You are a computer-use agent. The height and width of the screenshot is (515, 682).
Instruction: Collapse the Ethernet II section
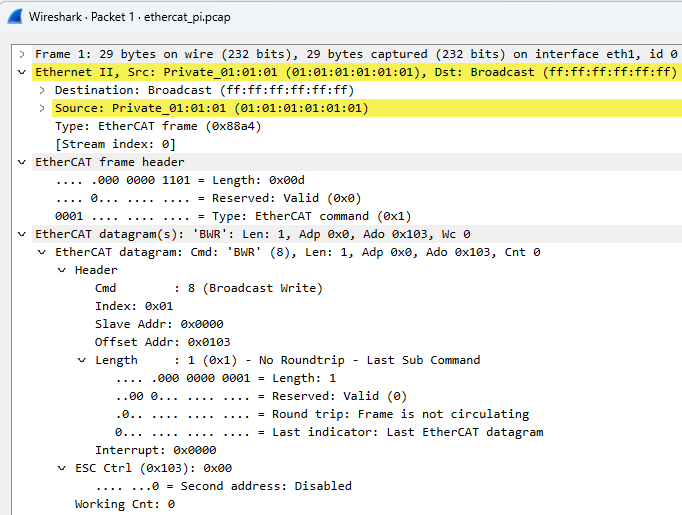[22, 72]
